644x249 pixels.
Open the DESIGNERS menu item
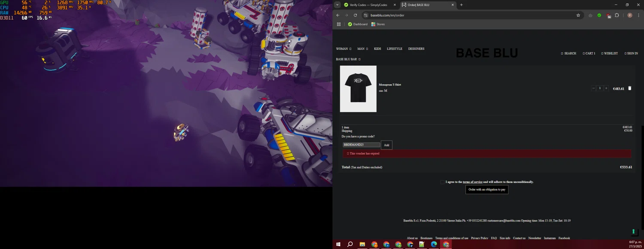click(416, 49)
